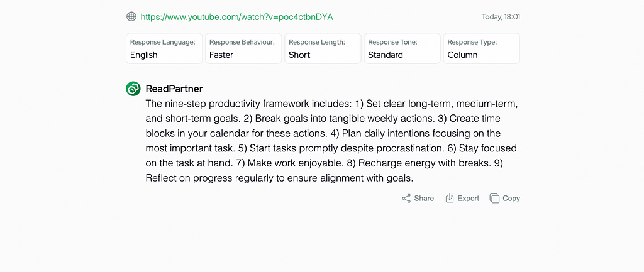This screenshot has height=272, width=644.
Task: Click the Share text label
Action: pos(424,198)
